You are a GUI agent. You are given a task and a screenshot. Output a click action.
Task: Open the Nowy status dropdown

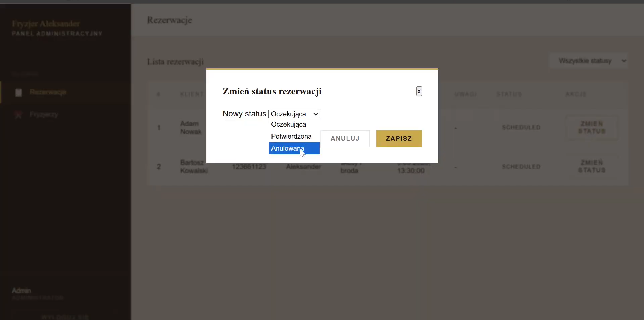point(294,114)
